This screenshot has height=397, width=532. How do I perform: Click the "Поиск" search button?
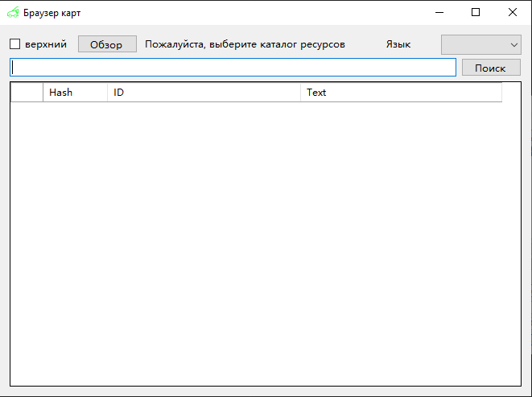point(490,68)
